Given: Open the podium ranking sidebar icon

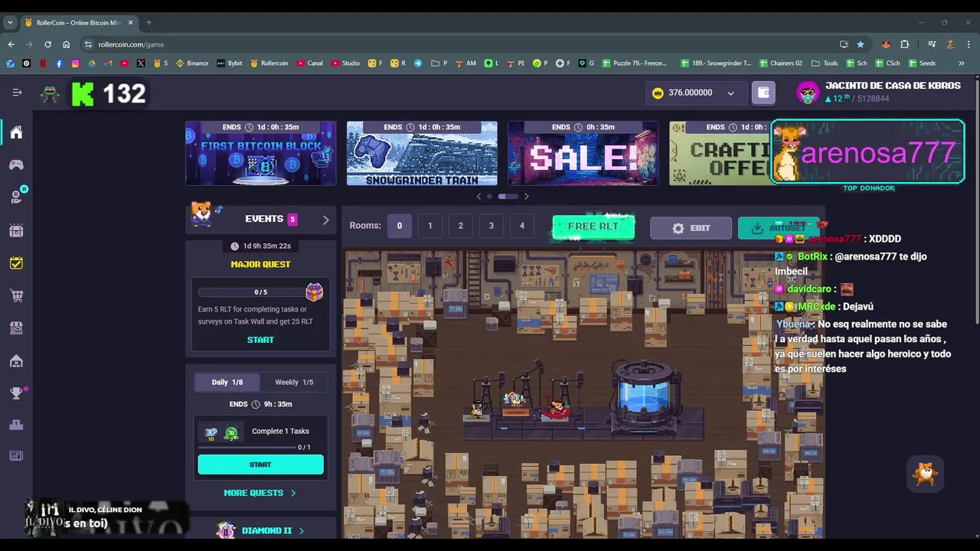Looking at the screenshot, I should (x=16, y=425).
